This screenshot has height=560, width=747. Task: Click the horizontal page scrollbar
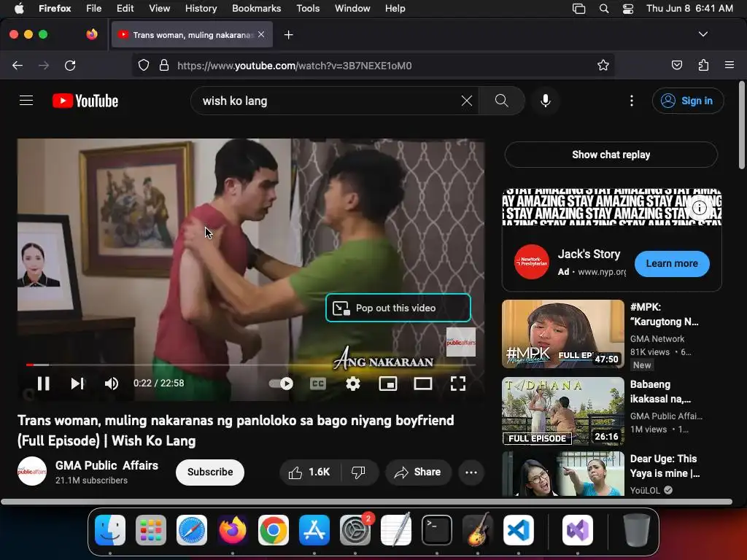pyautogui.click(x=366, y=502)
